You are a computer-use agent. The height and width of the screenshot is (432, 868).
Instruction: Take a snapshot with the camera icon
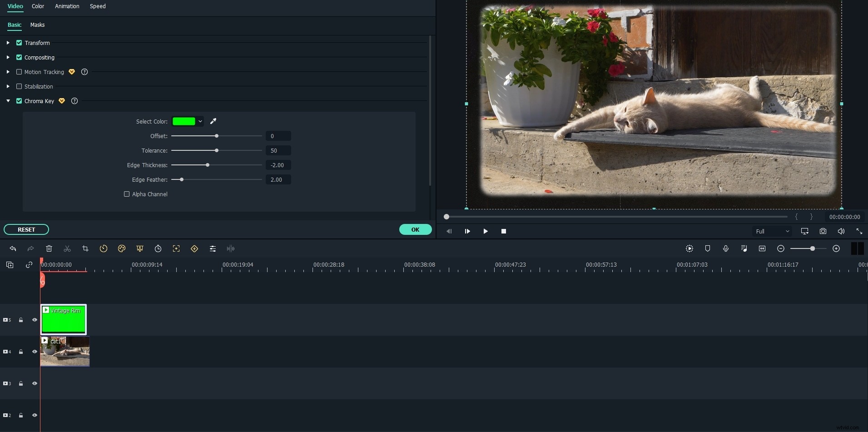pyautogui.click(x=823, y=231)
